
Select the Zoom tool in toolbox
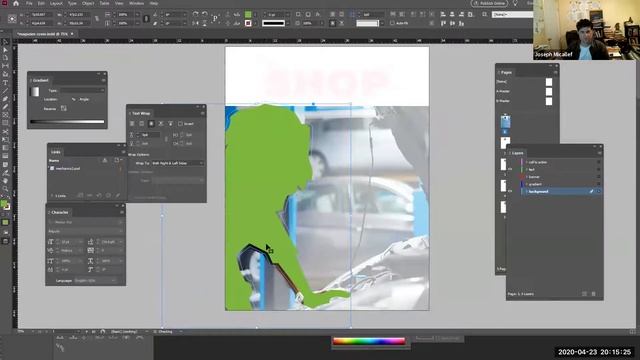(x=5, y=189)
